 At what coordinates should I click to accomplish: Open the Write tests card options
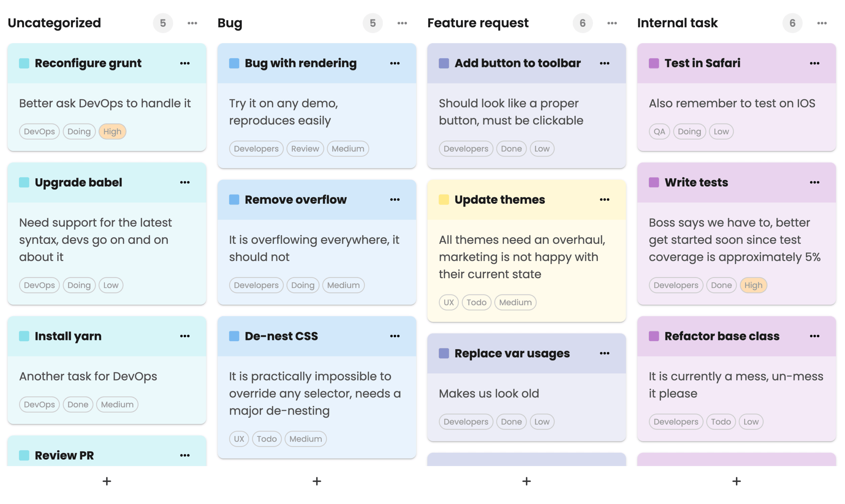[x=814, y=183]
